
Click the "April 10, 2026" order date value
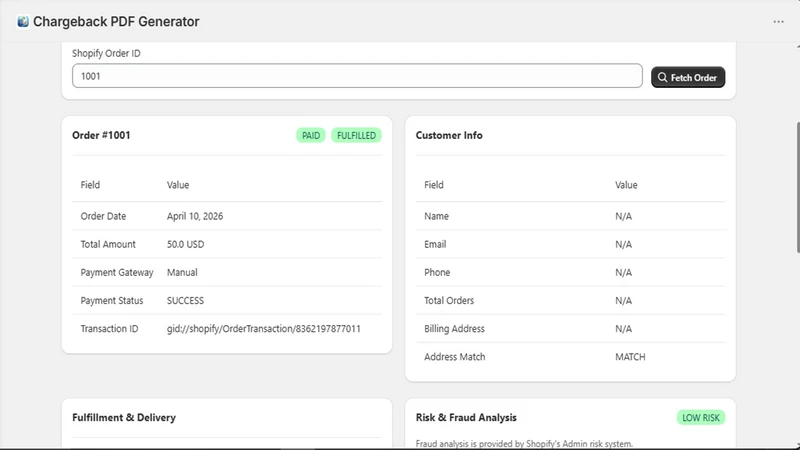(x=195, y=216)
